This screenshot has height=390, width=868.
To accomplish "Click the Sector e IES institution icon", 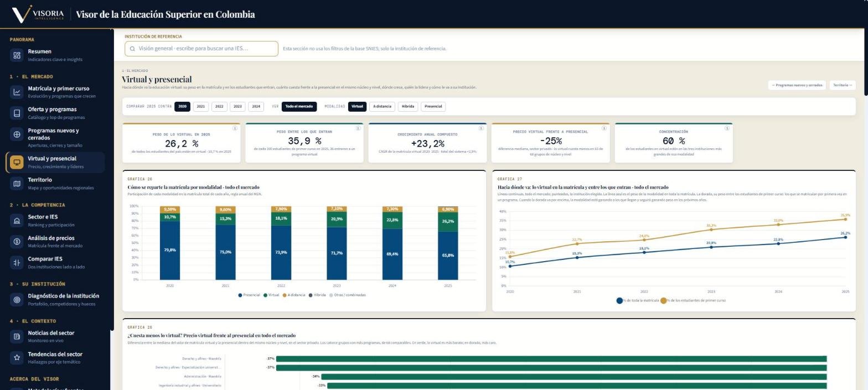I will [x=17, y=221].
